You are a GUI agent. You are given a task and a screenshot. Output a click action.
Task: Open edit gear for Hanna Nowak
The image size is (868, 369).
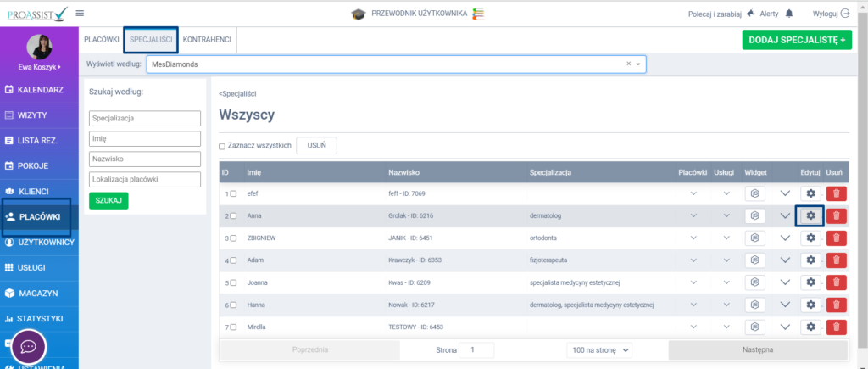(810, 304)
